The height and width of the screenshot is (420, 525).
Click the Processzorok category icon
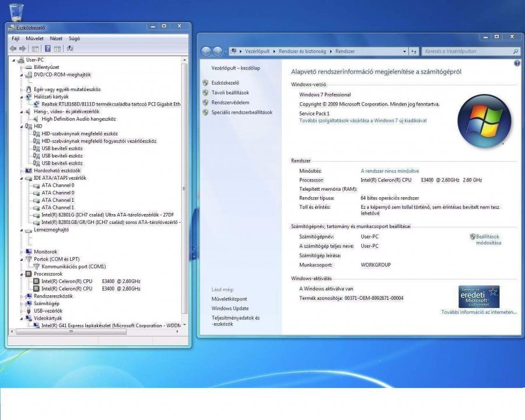point(29,274)
